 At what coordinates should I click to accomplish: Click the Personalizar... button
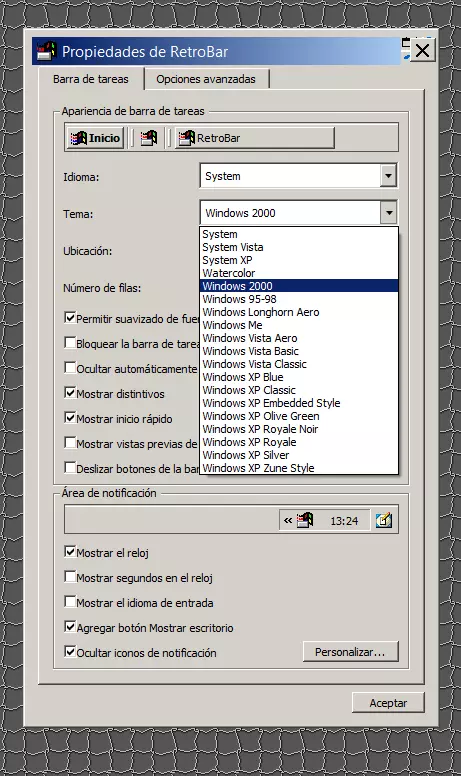coord(350,652)
